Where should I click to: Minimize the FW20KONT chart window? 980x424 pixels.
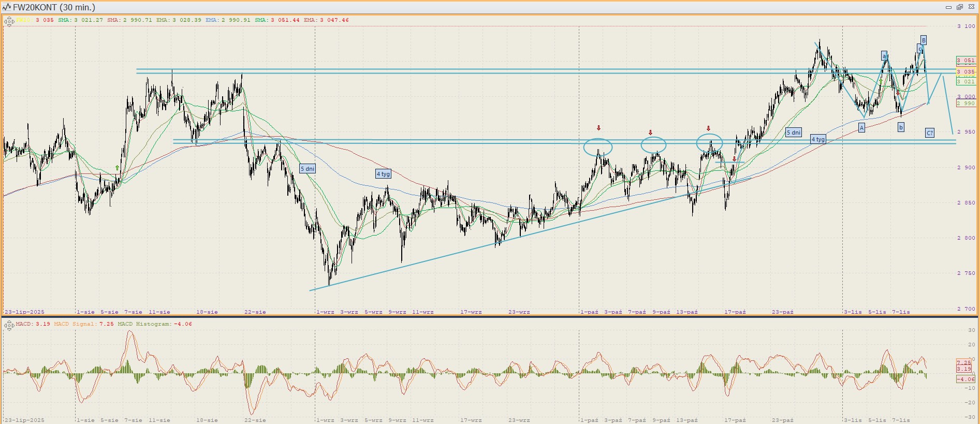(x=948, y=7)
